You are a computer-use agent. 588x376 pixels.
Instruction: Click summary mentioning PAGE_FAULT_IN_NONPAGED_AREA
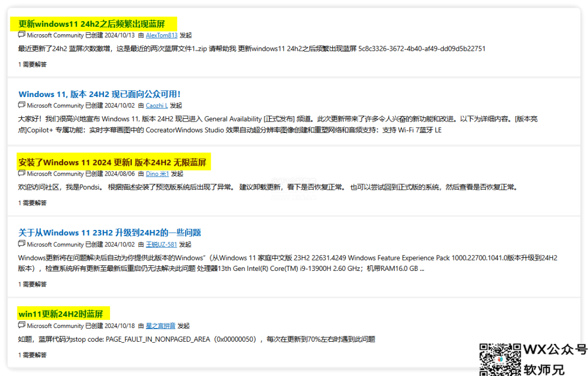[x=197, y=339]
